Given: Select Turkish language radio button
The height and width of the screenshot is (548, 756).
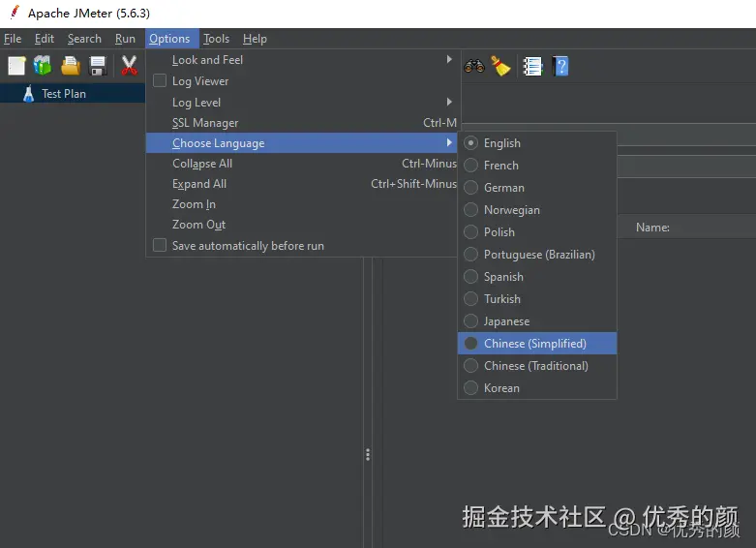Looking at the screenshot, I should (x=470, y=298).
